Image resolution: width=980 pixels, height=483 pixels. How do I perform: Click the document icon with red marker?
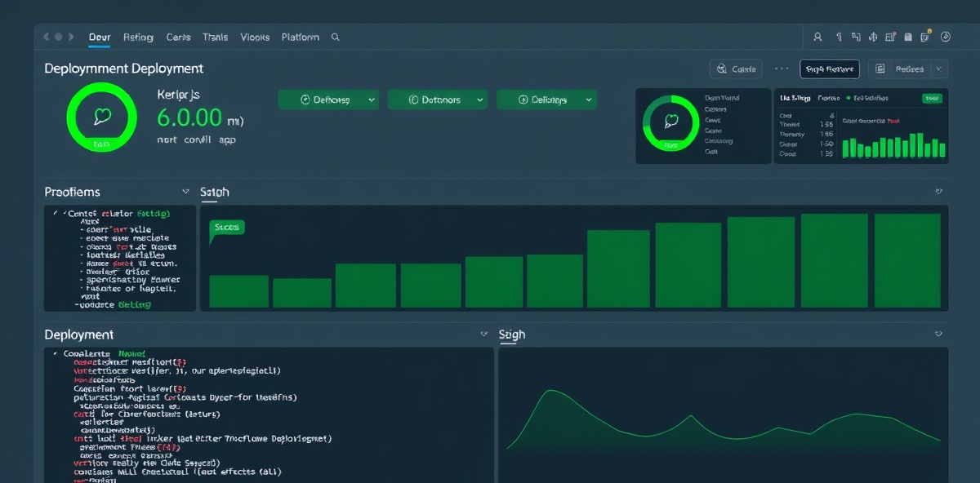tap(889, 37)
